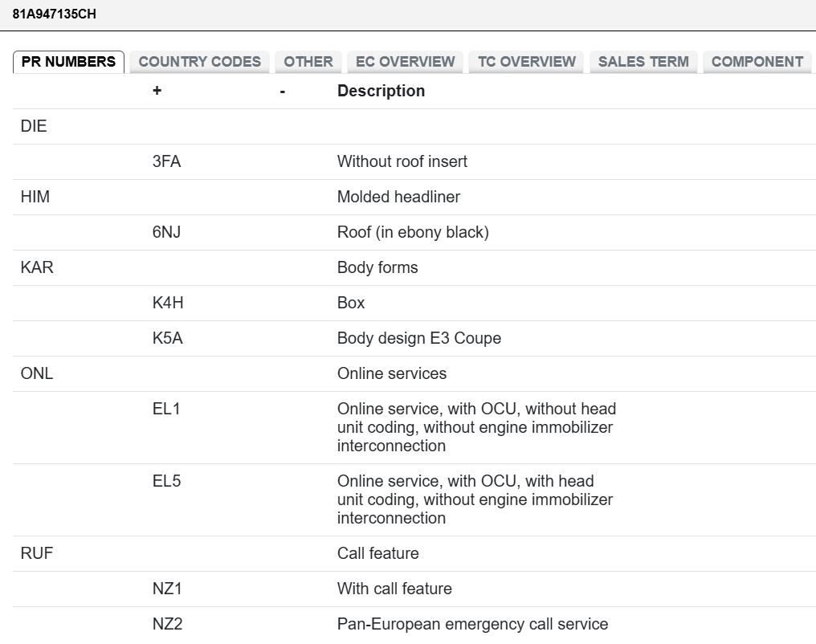816x644 pixels.
Task: Select NZ2 Pan-European emergency call service
Action: click(x=414, y=624)
